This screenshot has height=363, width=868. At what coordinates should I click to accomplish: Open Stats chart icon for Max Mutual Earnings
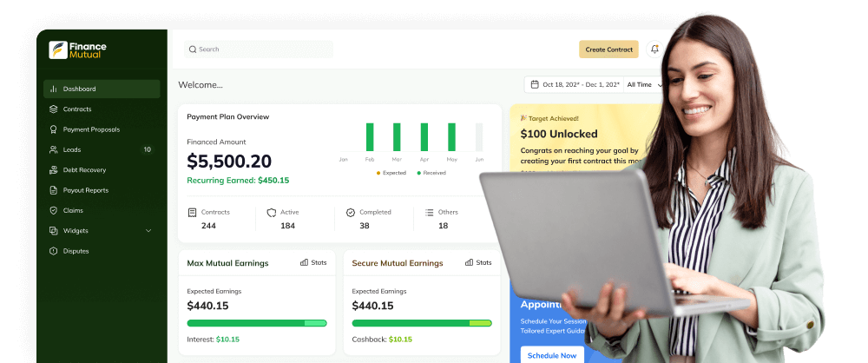(x=304, y=262)
